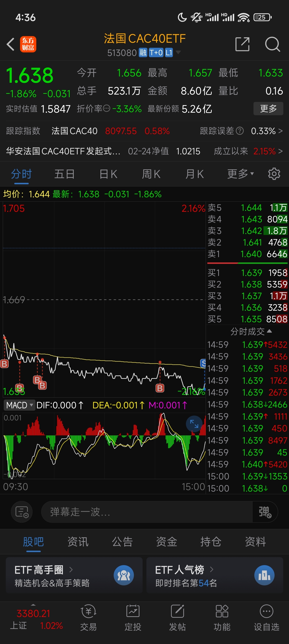Switch to the 日K tab
Viewport: 289px width, 644px height.
[x=108, y=174]
